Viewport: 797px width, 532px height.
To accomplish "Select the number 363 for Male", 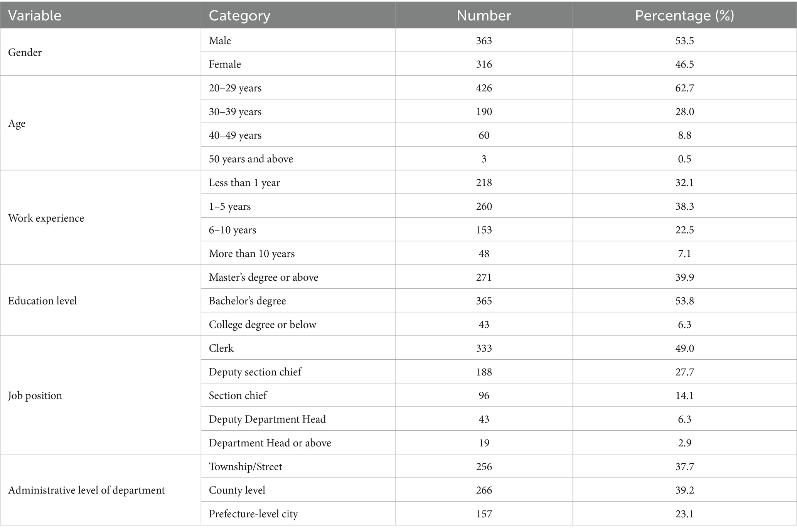I will tap(484, 40).
